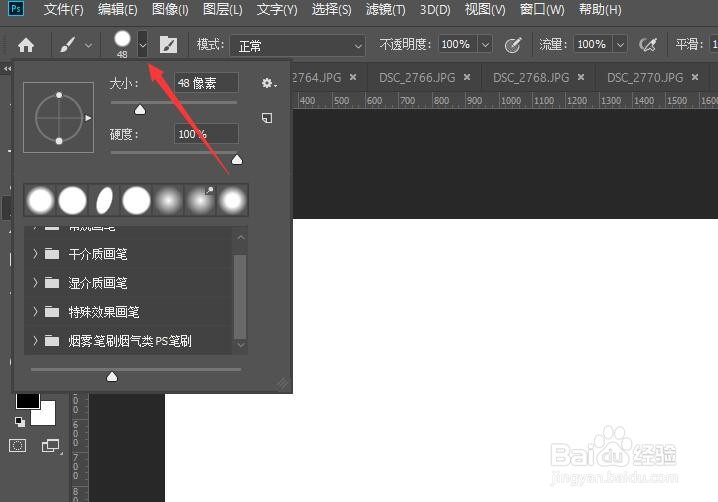Click the flow 100% input field
This screenshot has height=502, width=718.
coord(593,44)
